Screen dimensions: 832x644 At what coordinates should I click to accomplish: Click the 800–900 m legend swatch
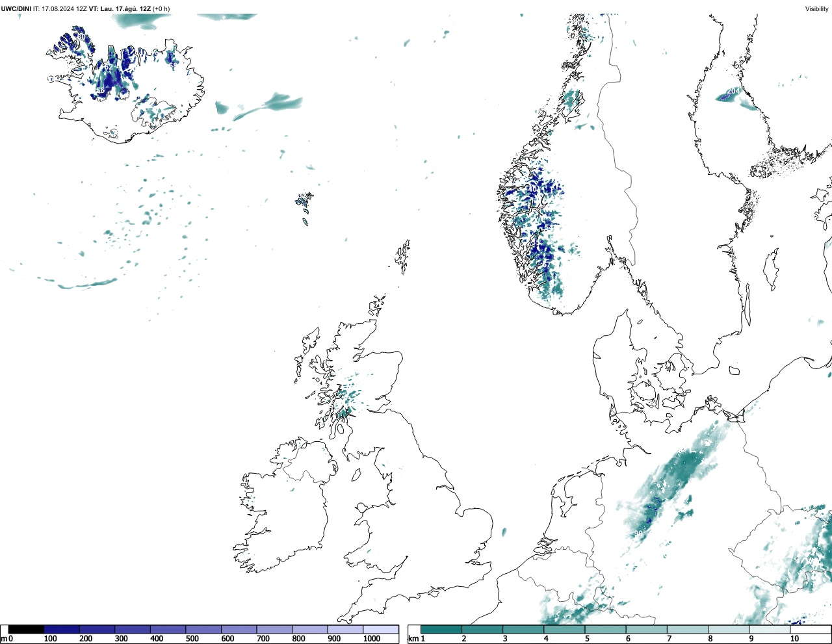[x=309, y=630]
